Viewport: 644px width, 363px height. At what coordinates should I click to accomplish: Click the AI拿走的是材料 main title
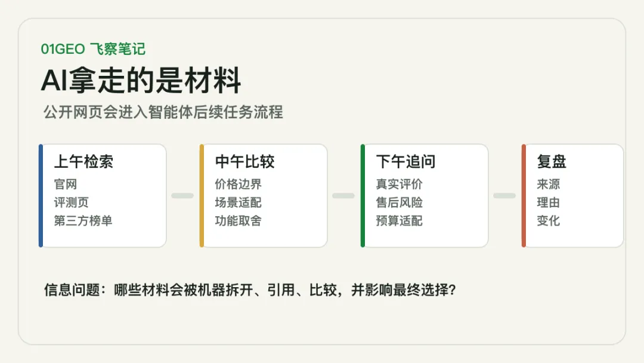tap(141, 80)
